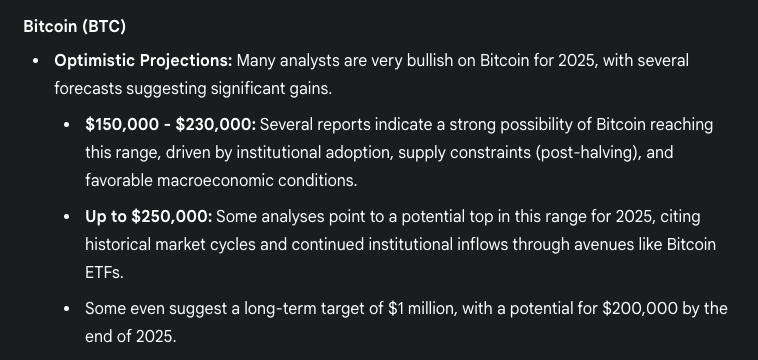758x360 pixels.
Task: Click the phrase favorable macroeconomic conditions.
Action: [x=221, y=181]
